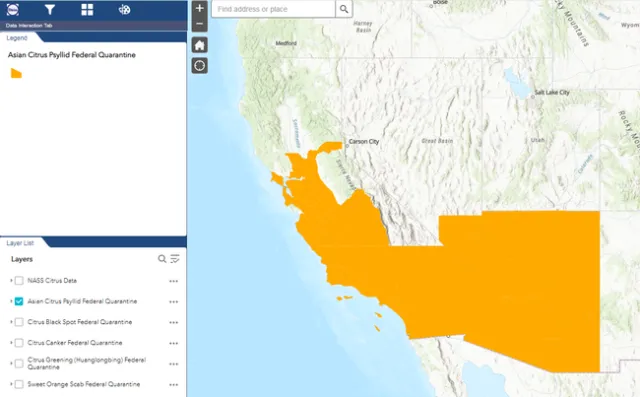Switch to the Layer List tab
The image size is (640, 397).
click(x=20, y=243)
